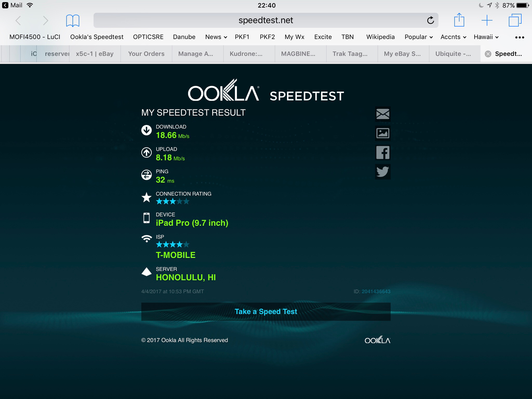Expand the News bookmarks folder

click(x=216, y=37)
